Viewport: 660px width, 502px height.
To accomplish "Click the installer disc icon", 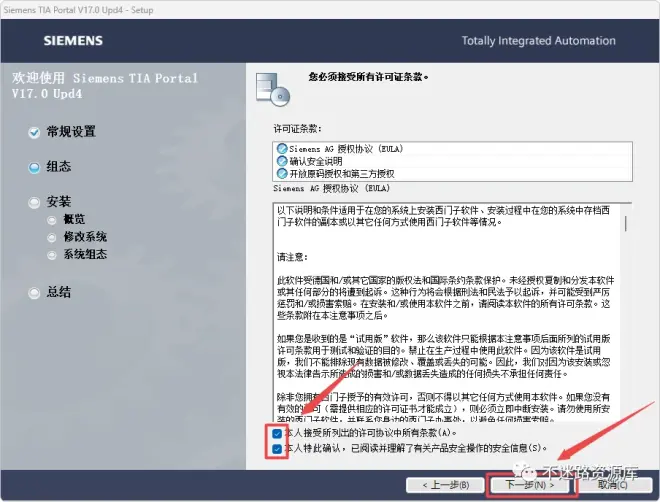I will coord(273,89).
